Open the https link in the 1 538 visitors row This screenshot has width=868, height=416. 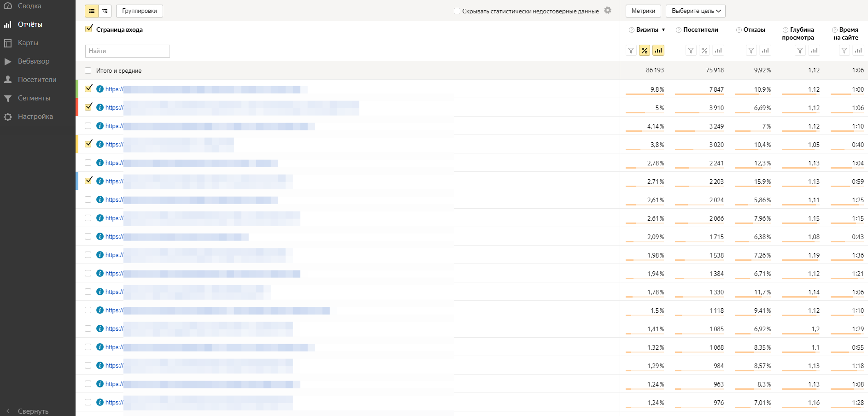[x=114, y=255]
